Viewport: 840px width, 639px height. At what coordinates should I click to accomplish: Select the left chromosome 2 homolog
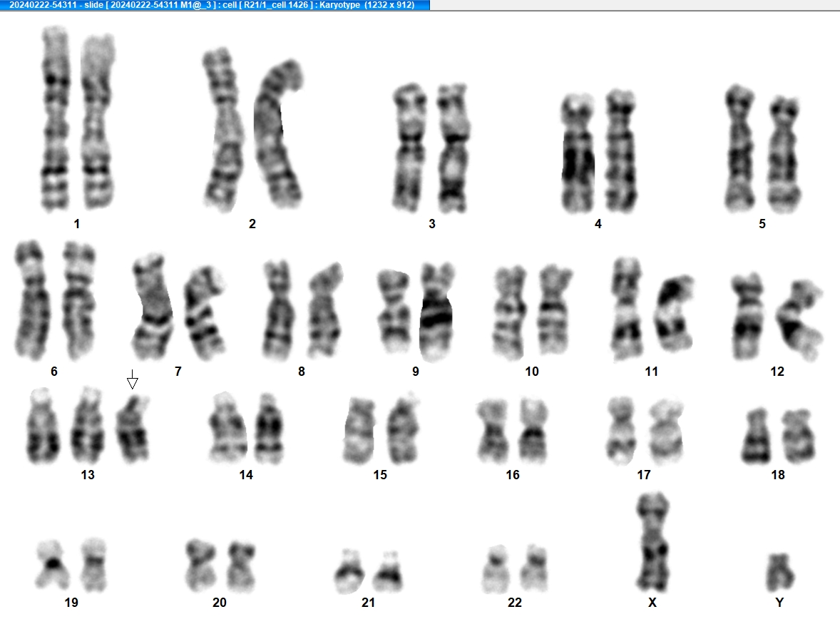pyautogui.click(x=223, y=131)
